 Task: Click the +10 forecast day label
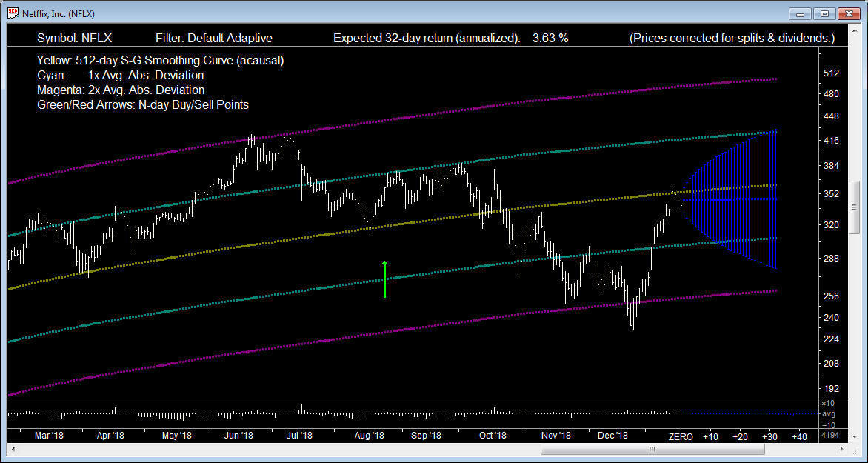click(710, 436)
